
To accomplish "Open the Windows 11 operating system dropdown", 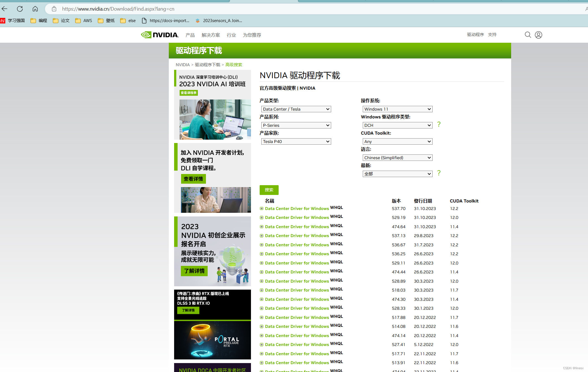I will [397, 109].
